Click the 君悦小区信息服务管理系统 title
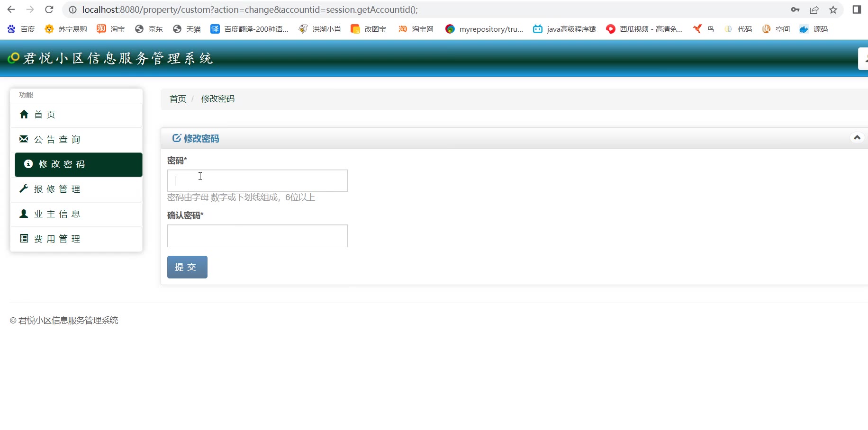 [x=118, y=58]
